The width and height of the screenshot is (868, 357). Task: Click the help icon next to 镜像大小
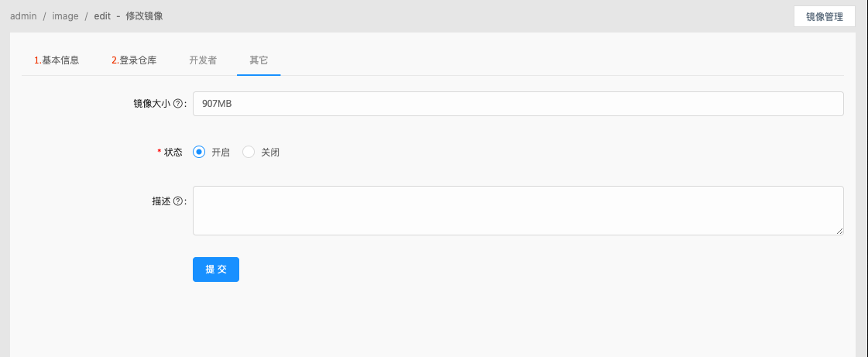click(x=178, y=104)
